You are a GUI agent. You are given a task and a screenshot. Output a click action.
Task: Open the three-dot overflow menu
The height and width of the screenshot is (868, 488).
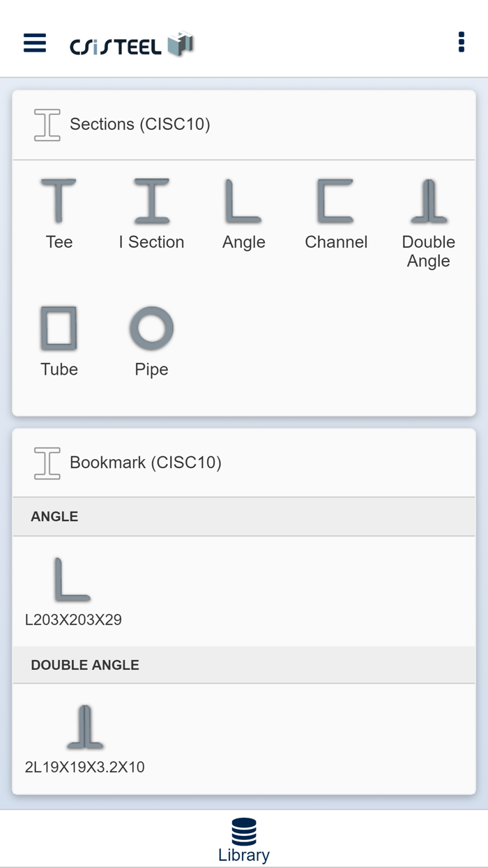tap(461, 42)
